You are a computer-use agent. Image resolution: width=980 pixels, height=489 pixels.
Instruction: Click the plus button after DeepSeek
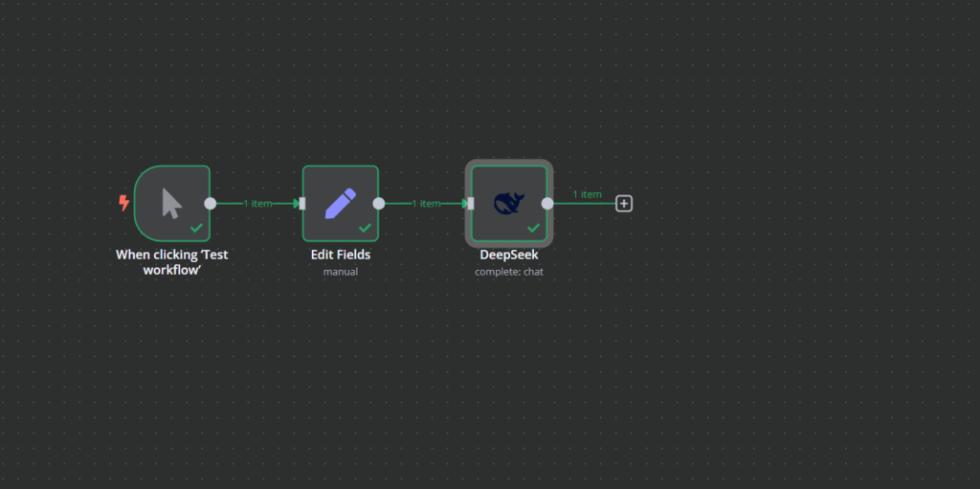click(624, 203)
